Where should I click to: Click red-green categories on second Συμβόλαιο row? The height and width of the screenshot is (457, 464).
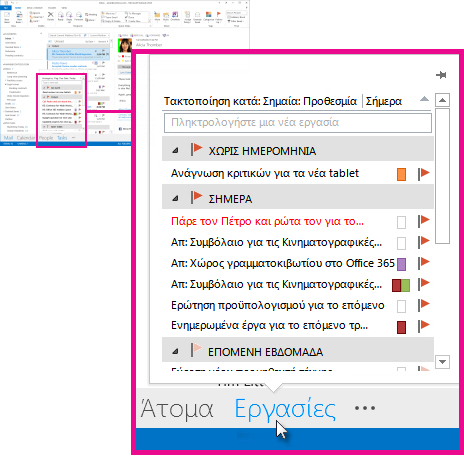coord(401,286)
